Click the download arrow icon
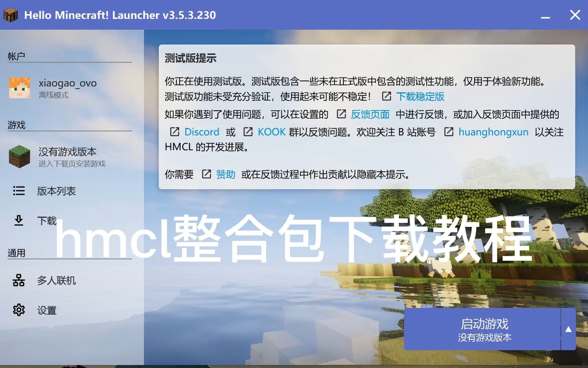588x368 pixels. click(19, 220)
